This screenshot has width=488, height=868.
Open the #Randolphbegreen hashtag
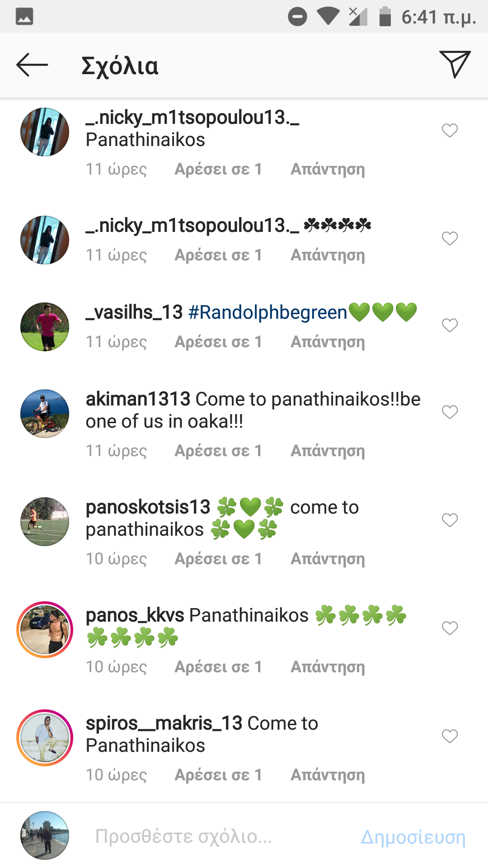[267, 312]
